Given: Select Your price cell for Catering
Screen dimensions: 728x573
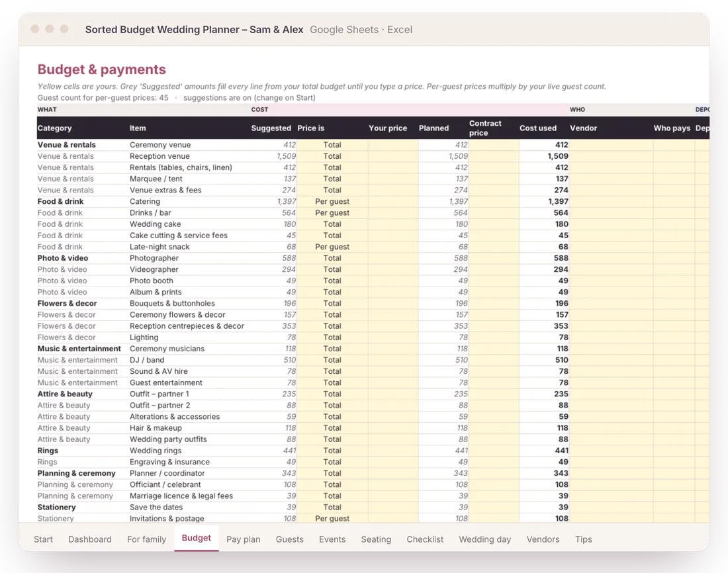Looking at the screenshot, I should pyautogui.click(x=392, y=202).
